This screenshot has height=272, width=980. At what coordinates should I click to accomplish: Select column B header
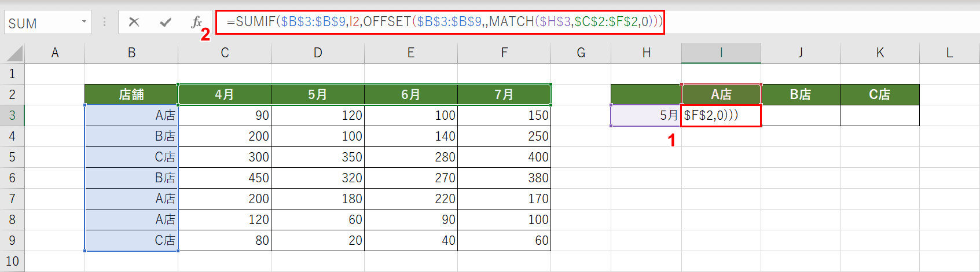point(131,53)
